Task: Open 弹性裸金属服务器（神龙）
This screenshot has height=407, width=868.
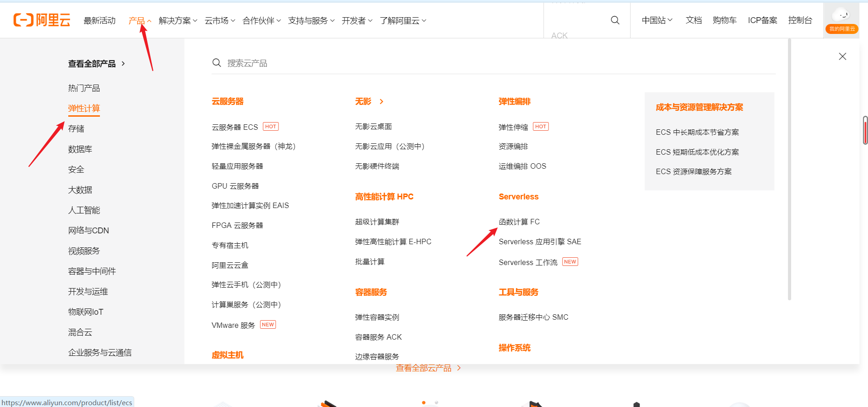Action: 254,147
